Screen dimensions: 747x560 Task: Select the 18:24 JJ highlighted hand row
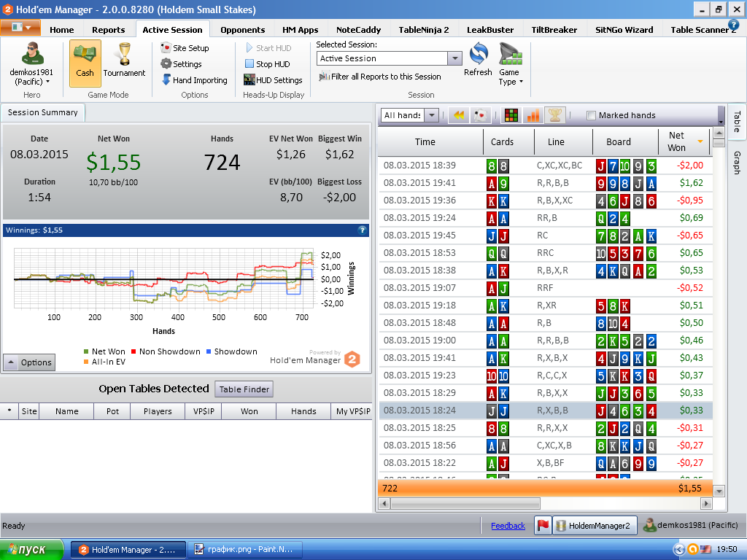(545, 410)
